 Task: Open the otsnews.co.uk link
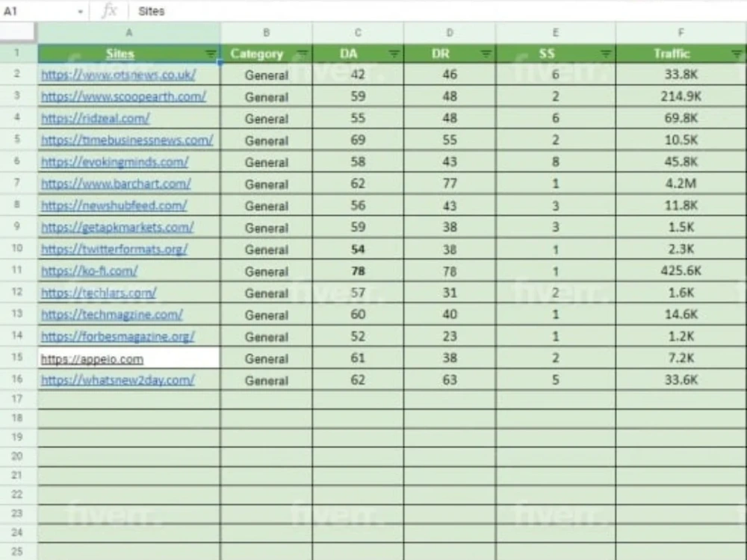click(118, 75)
